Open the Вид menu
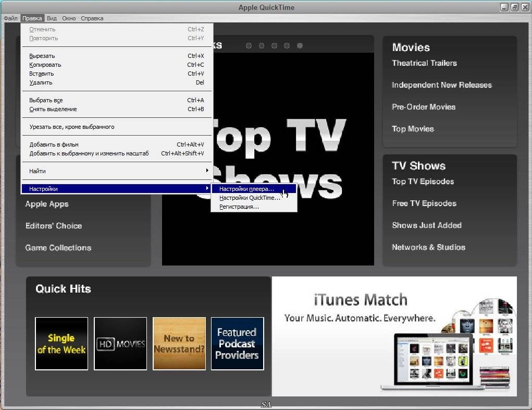 (x=52, y=18)
